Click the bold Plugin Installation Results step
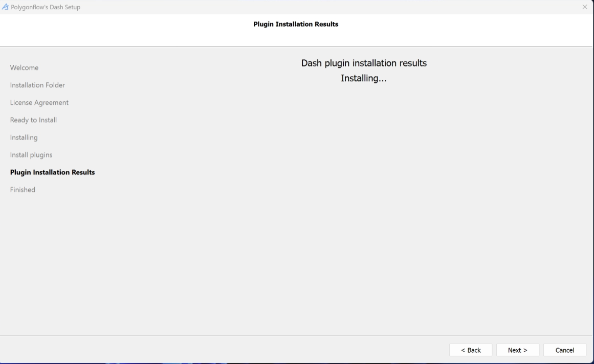The height and width of the screenshot is (364, 594). [52, 172]
